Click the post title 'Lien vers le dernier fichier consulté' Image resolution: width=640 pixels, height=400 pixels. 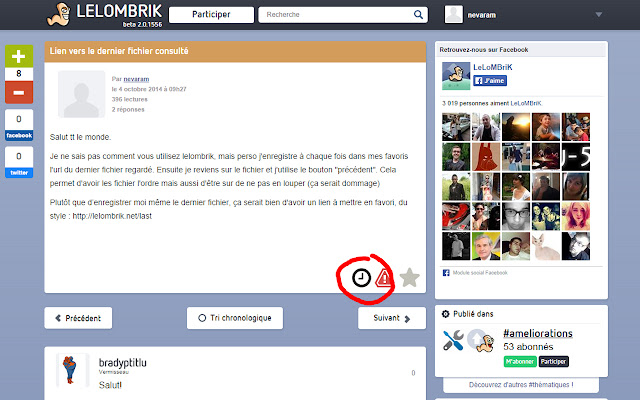coord(119,51)
